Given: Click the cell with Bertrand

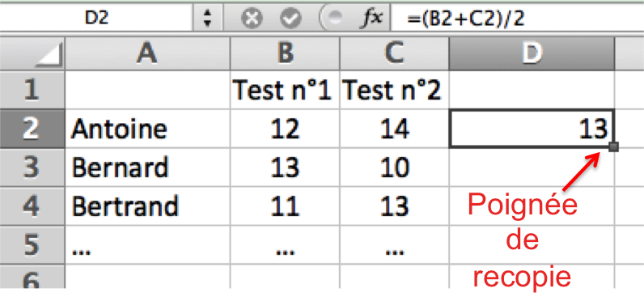Looking at the screenshot, I should tap(147, 206).
